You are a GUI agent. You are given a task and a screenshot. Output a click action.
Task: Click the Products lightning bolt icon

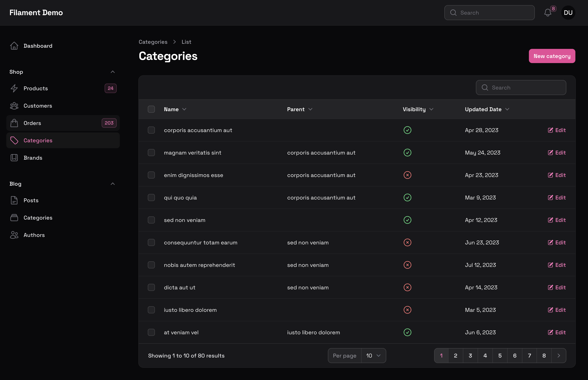click(14, 88)
